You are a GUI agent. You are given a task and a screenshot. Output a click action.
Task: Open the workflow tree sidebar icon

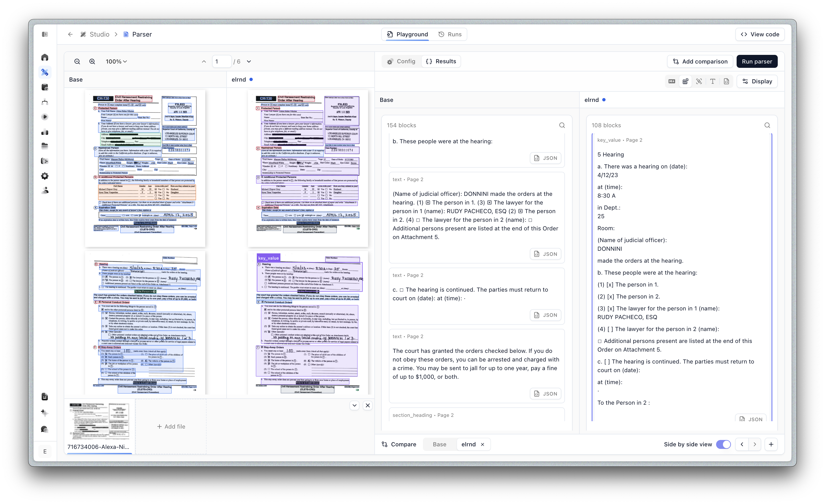(45, 102)
